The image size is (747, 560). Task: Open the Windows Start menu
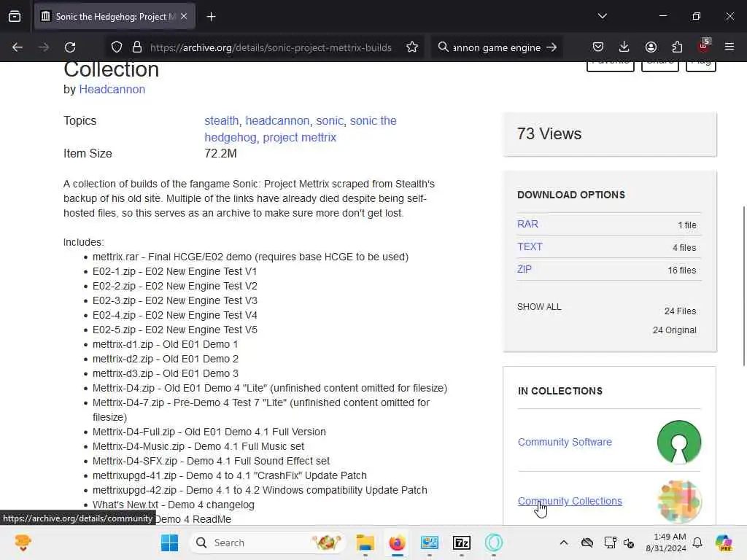(x=169, y=542)
